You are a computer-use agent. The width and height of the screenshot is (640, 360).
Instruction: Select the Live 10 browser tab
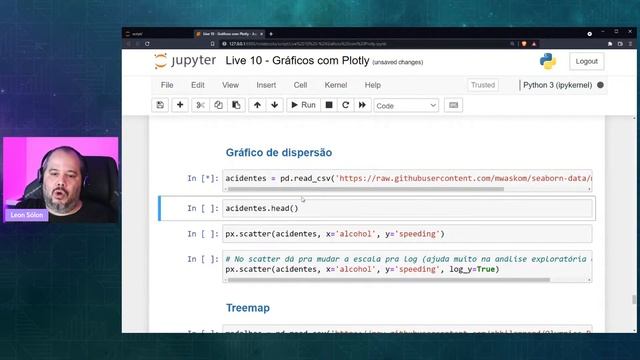[x=229, y=34]
